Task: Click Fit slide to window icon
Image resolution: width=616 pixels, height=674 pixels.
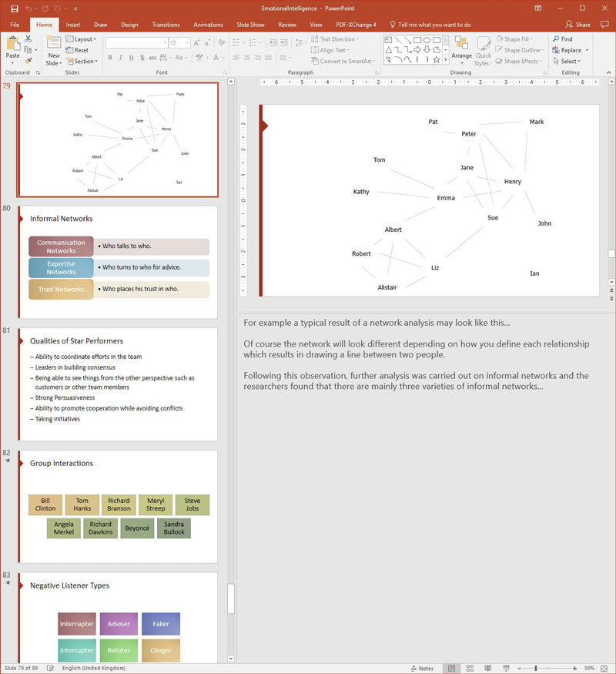Action: (604, 668)
